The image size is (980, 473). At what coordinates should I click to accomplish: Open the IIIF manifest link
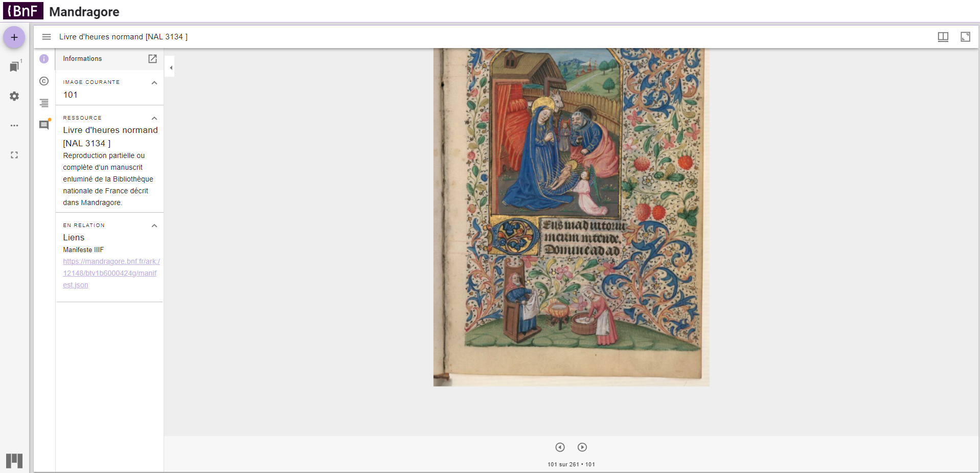pyautogui.click(x=111, y=273)
